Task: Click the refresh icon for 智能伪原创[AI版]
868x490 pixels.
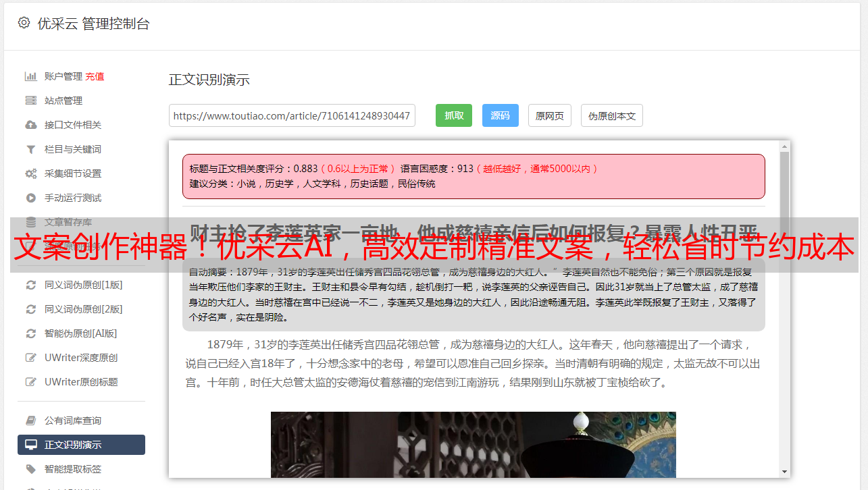Action: click(31, 333)
